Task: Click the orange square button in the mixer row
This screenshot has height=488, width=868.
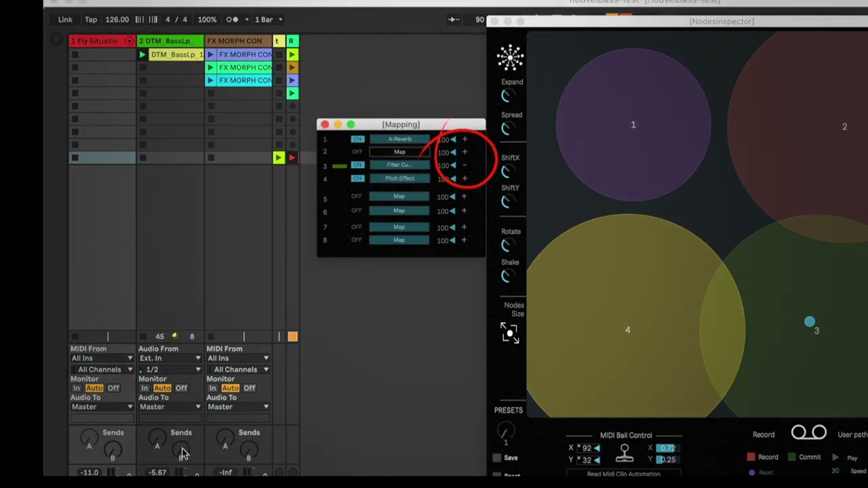Action: click(x=292, y=336)
